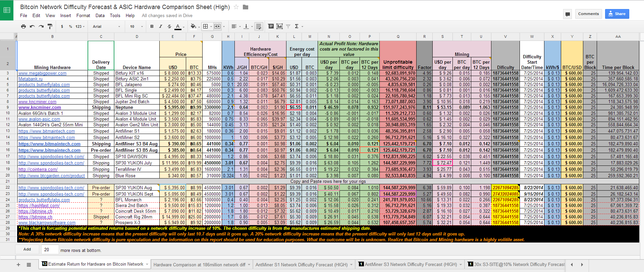
Task: Focus the rows count field showing 20
Action: (49, 250)
